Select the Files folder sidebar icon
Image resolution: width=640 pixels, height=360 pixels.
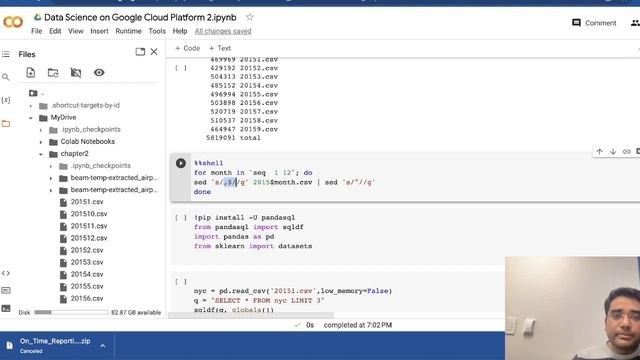click(6, 123)
